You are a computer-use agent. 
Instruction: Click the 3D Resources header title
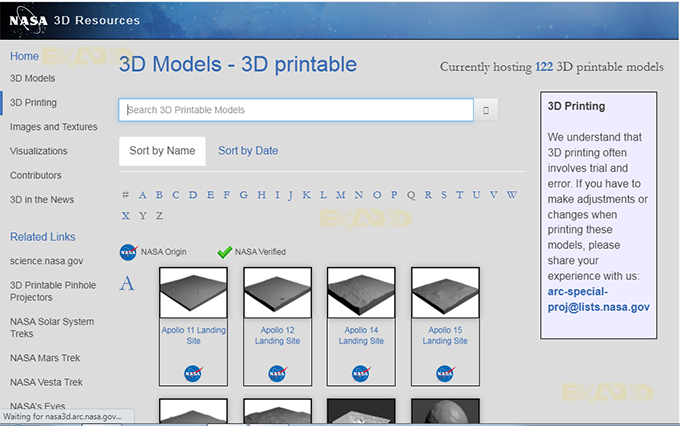click(x=97, y=20)
